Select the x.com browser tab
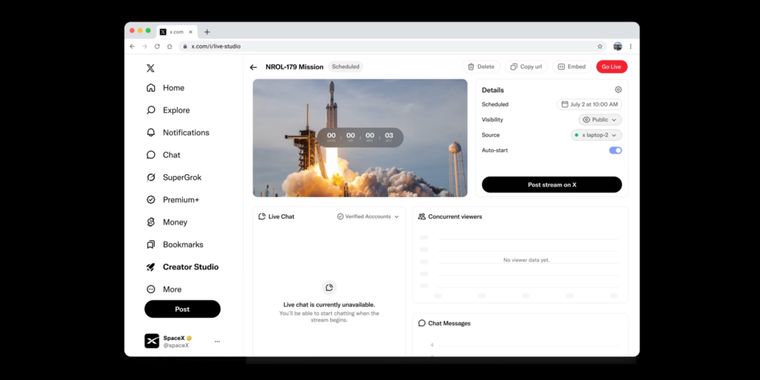This screenshot has height=380, width=760. pyautogui.click(x=176, y=32)
